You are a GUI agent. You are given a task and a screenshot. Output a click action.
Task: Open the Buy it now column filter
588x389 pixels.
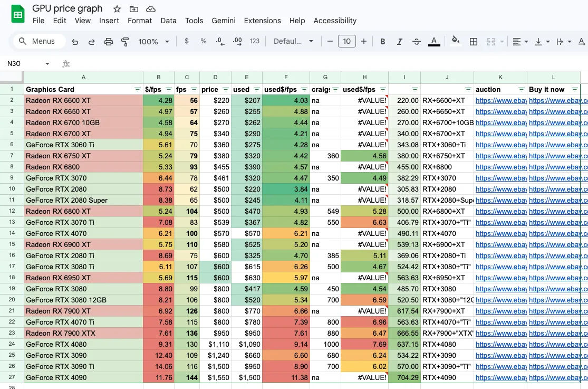(x=574, y=89)
